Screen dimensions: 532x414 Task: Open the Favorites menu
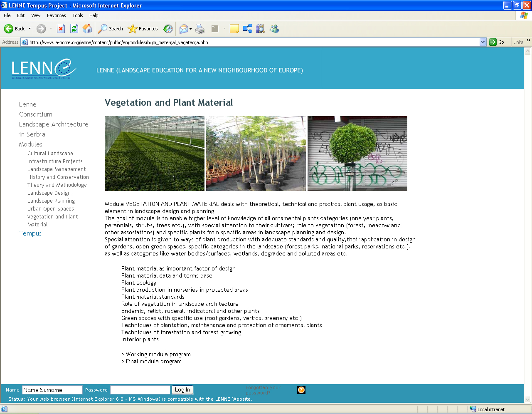(56, 15)
